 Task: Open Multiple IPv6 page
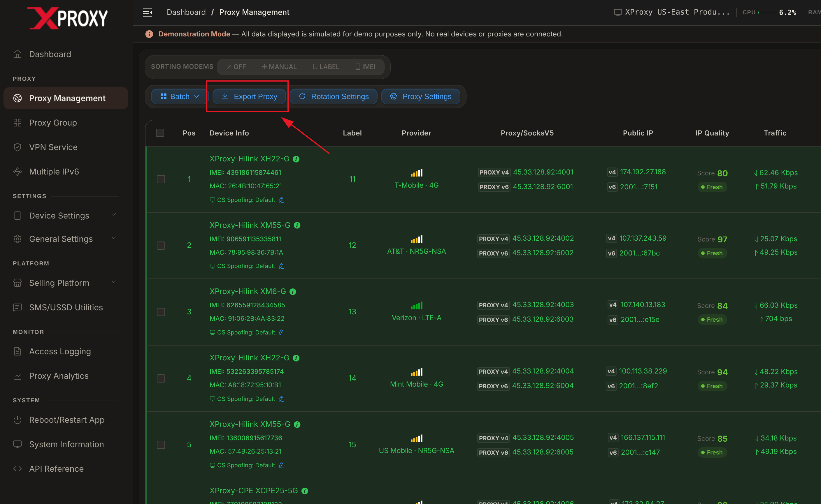[66, 171]
